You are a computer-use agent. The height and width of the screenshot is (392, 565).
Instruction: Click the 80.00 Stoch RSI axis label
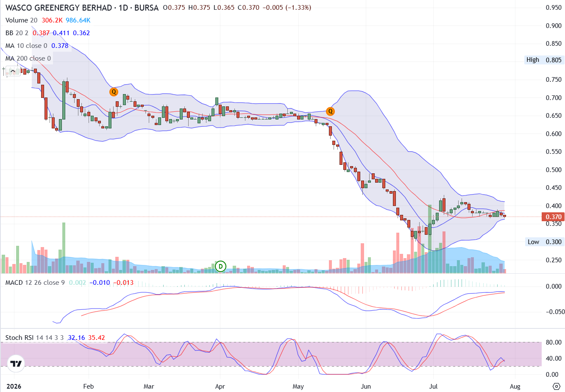point(554,343)
